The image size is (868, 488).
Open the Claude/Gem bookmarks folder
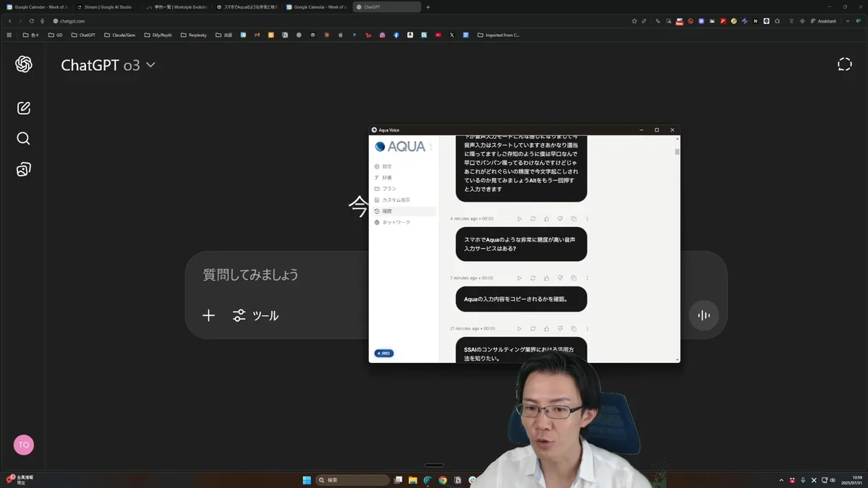[x=119, y=35]
